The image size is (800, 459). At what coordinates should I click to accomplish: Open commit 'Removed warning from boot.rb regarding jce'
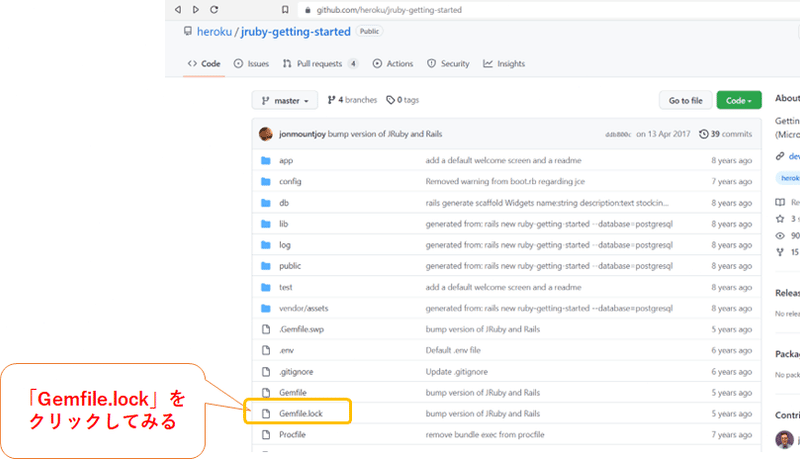(x=505, y=182)
